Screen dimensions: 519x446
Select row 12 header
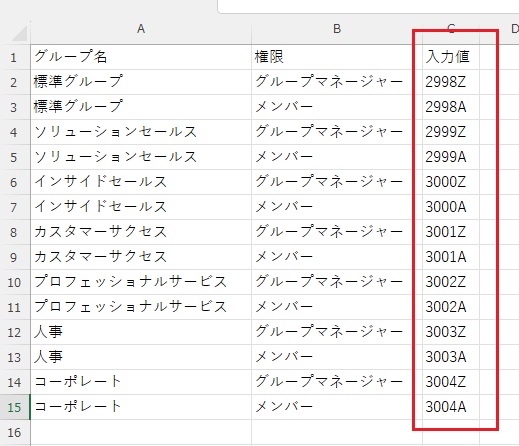14,332
